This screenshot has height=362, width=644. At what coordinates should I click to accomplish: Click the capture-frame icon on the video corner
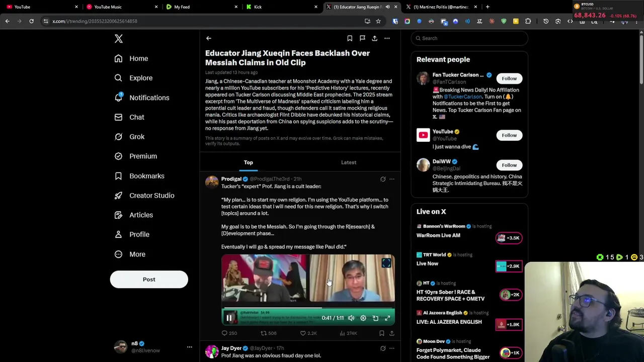point(386,263)
